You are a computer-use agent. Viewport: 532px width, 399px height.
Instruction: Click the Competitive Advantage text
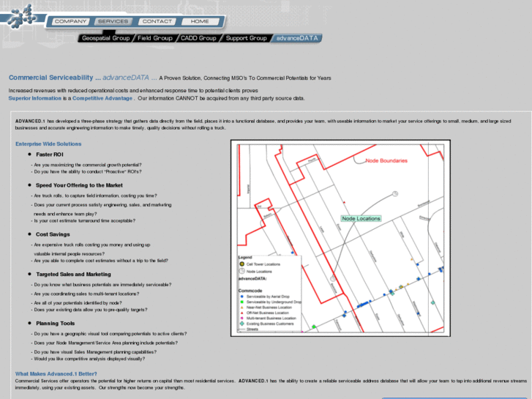(102, 98)
